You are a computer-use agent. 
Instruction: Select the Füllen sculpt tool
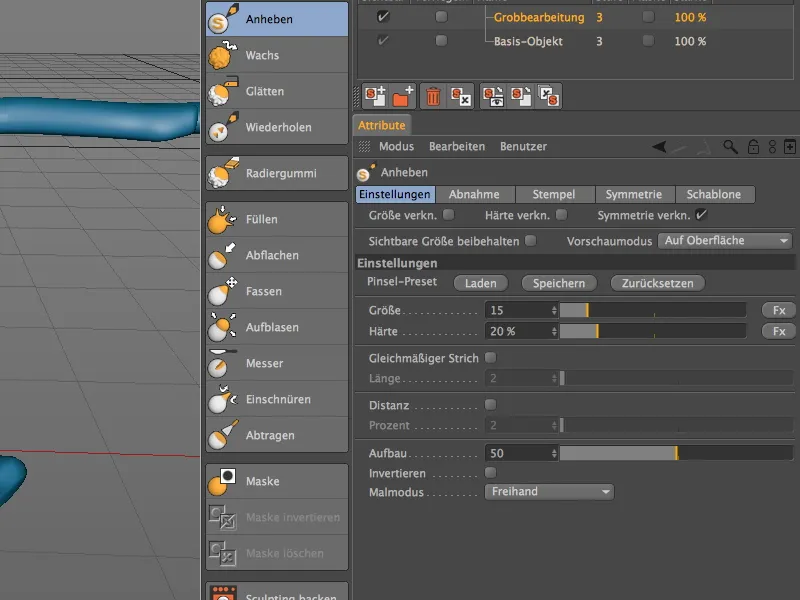pyautogui.click(x=277, y=219)
